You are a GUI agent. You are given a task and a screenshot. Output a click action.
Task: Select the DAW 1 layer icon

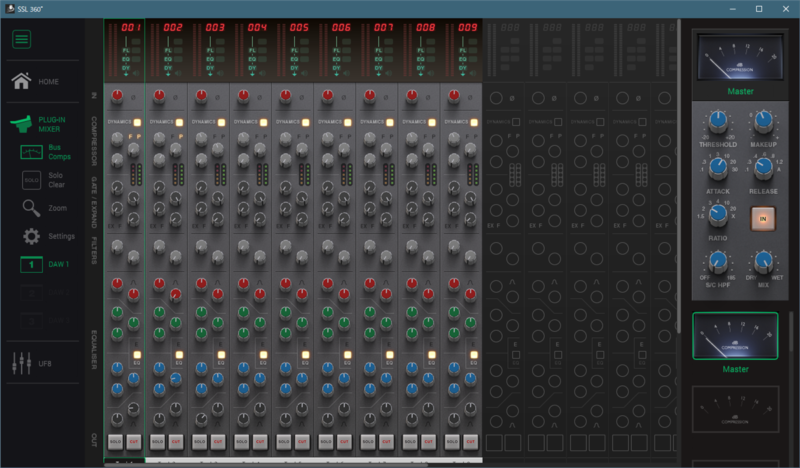pos(31,264)
